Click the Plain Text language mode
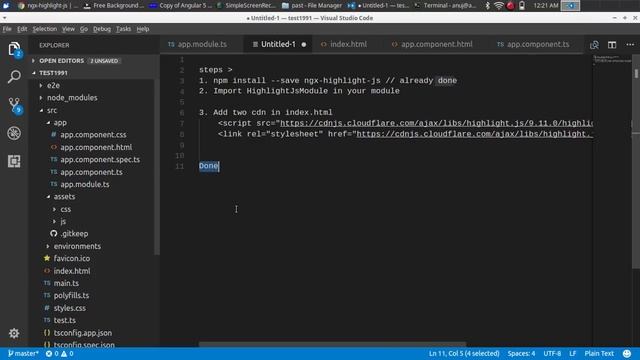This screenshot has height=360, width=640. [x=599, y=353]
